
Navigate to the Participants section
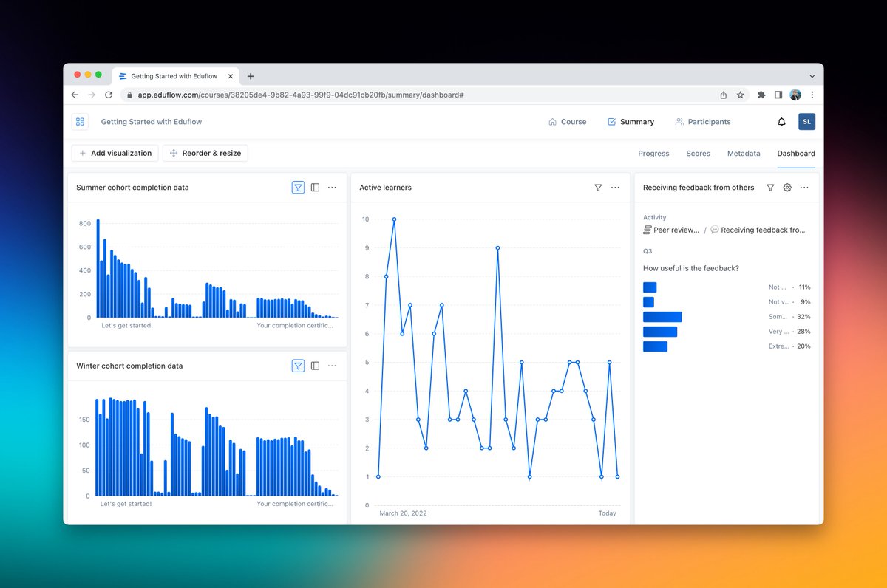pyautogui.click(x=703, y=121)
